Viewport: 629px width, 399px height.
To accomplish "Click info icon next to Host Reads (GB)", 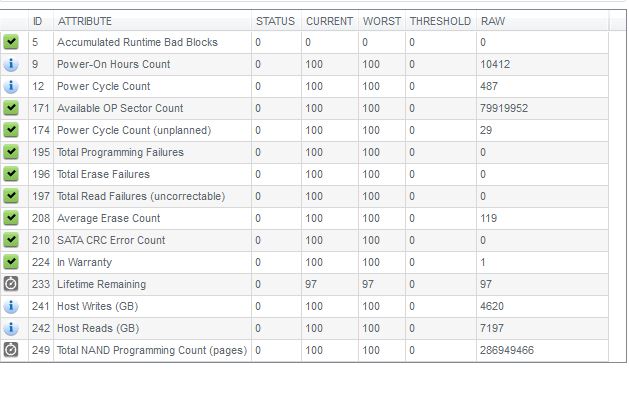I will coord(11,328).
